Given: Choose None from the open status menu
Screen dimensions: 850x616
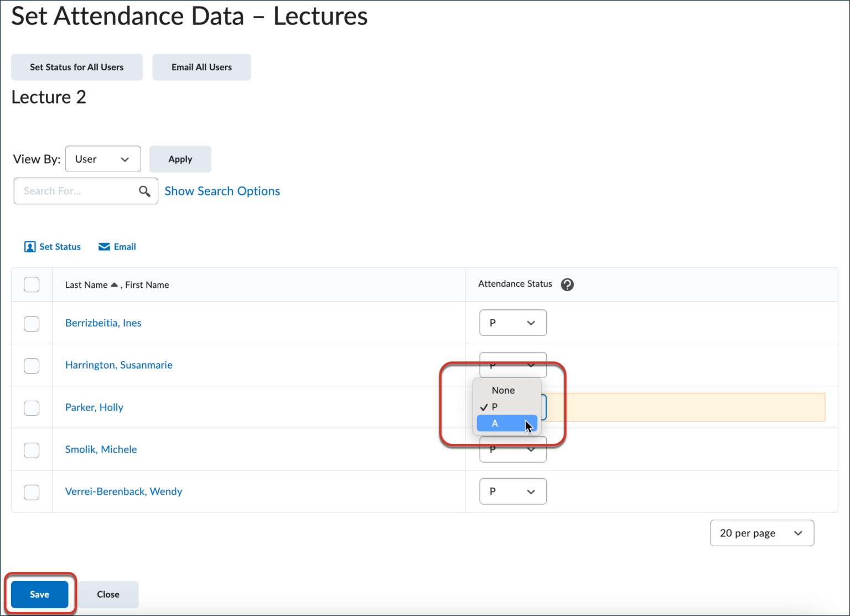Looking at the screenshot, I should coord(503,390).
